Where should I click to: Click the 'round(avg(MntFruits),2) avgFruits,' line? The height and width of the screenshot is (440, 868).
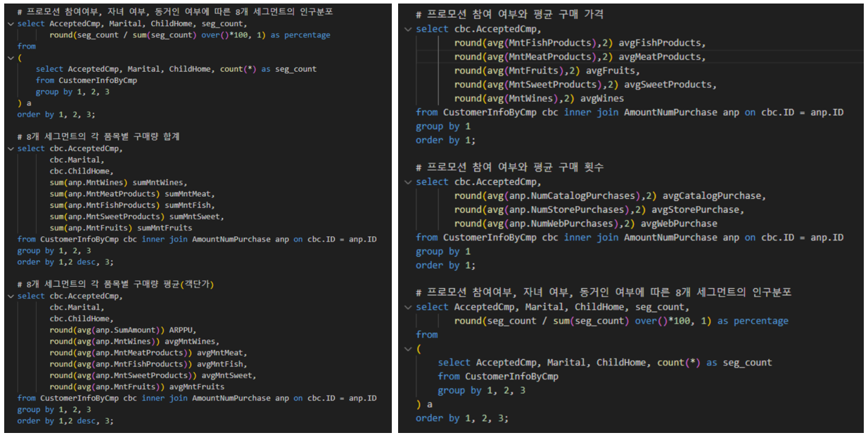pos(547,71)
